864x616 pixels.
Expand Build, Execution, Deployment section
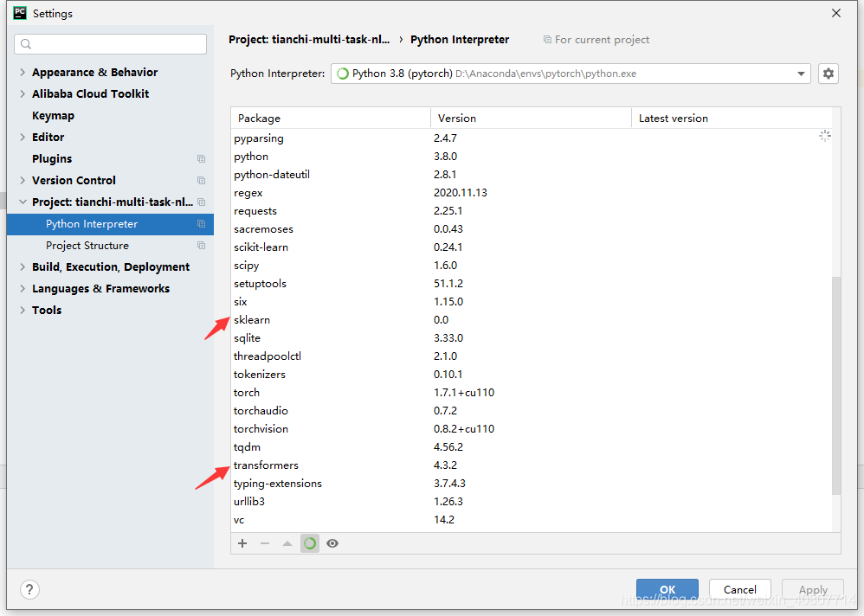pos(22,267)
